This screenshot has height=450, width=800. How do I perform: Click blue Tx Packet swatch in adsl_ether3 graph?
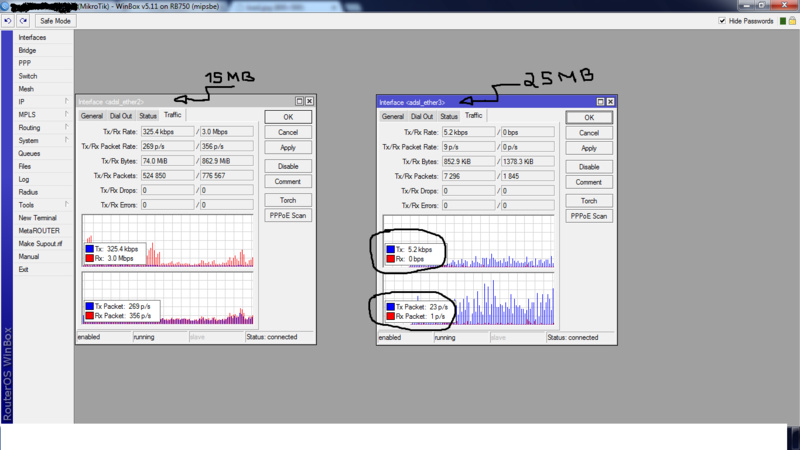[390, 307]
